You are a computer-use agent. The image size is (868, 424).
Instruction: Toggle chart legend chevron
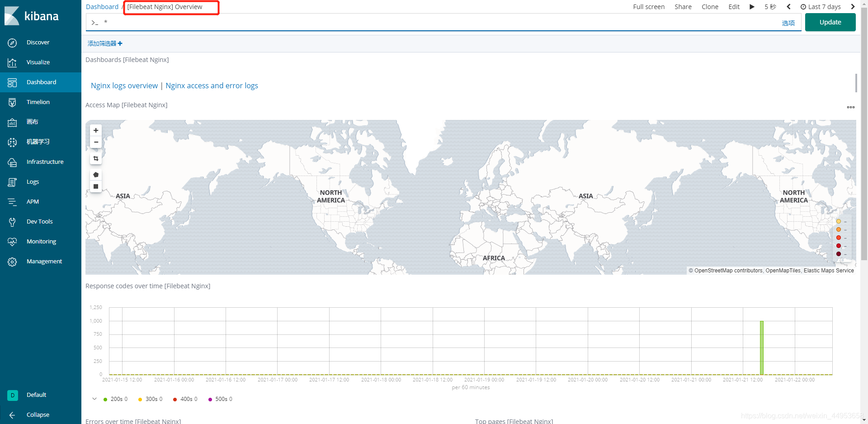pyautogui.click(x=94, y=399)
